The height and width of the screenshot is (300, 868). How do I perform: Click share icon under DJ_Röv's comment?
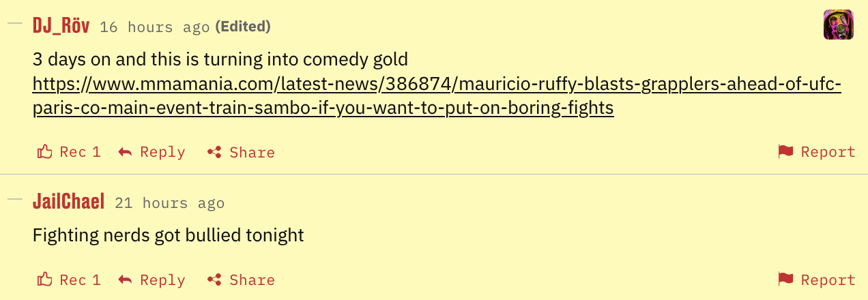click(214, 152)
